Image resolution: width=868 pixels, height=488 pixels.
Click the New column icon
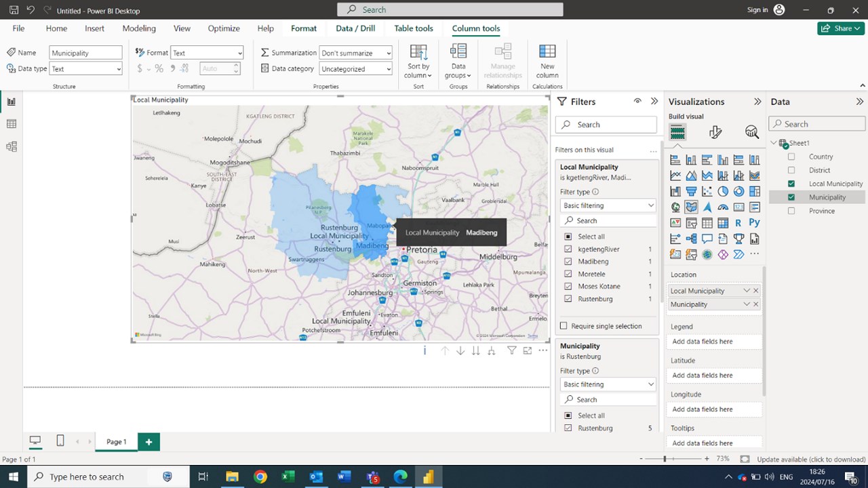pos(547,61)
